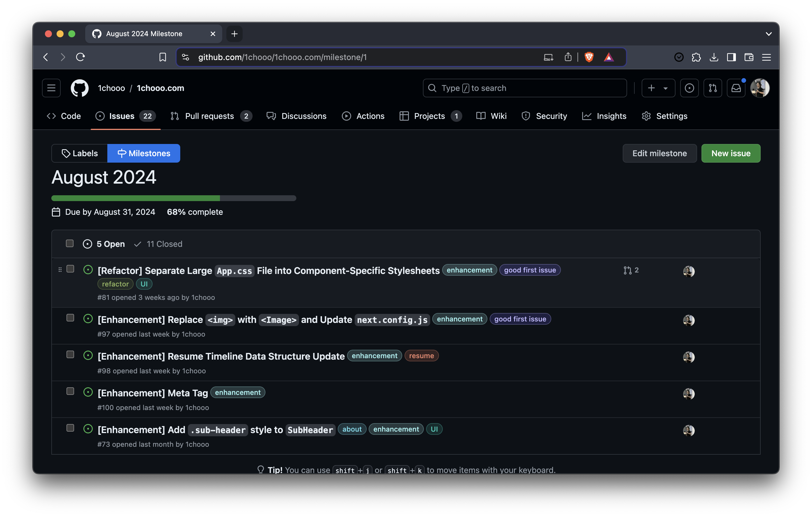Click the Security shield icon
The image size is (812, 517).
(526, 116)
